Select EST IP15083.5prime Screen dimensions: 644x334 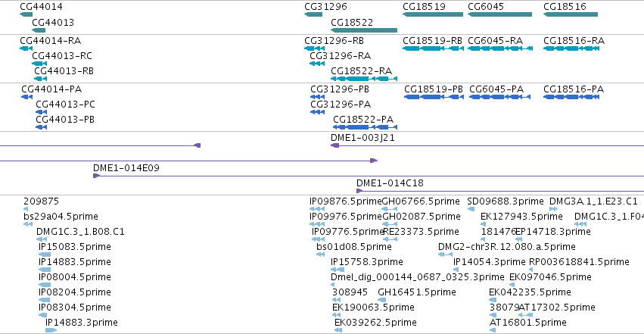(x=45, y=254)
